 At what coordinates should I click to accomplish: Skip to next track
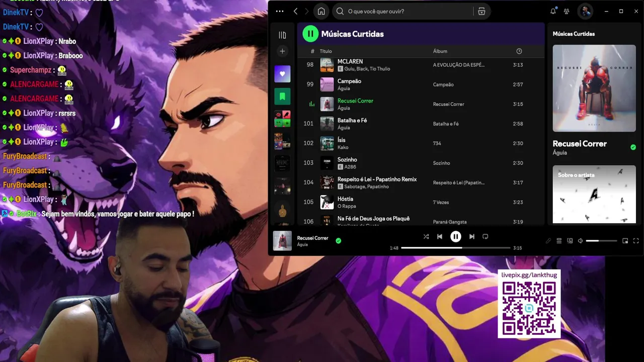(x=471, y=236)
